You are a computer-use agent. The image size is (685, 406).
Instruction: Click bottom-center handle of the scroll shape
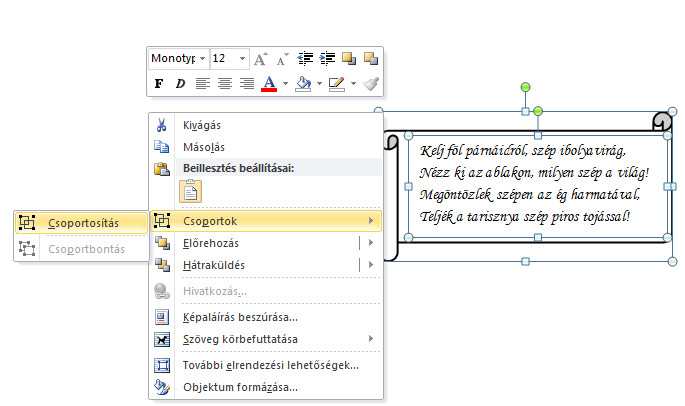(526, 262)
